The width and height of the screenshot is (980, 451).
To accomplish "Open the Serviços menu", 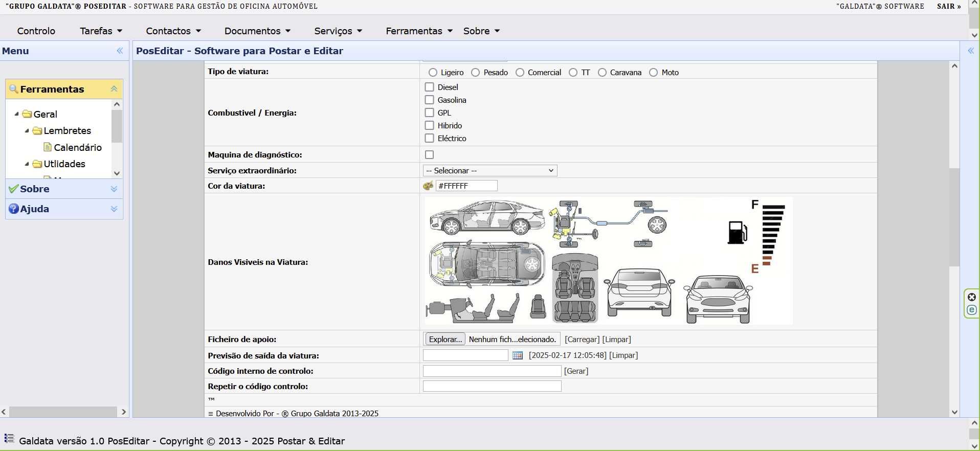I will pos(338,31).
